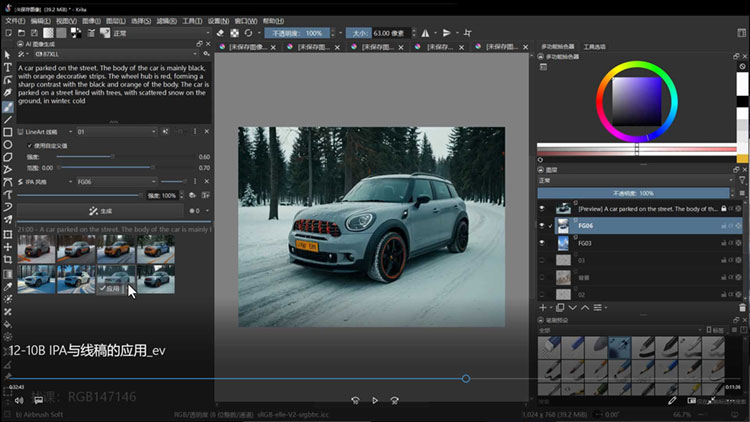Viewport: 750px width, 422px height.
Task: Activate the Crop tool
Action: click(x=7, y=259)
